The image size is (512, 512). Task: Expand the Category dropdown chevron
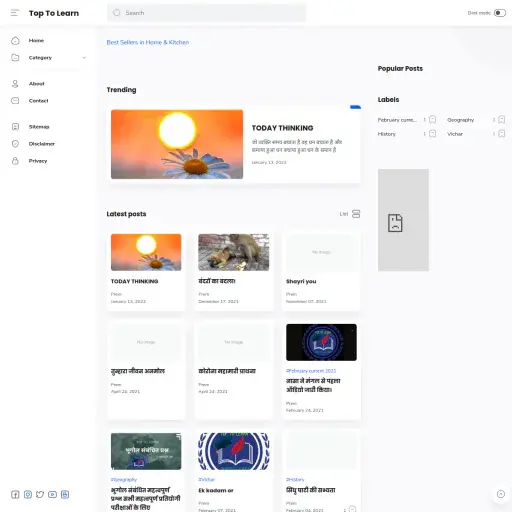click(84, 58)
